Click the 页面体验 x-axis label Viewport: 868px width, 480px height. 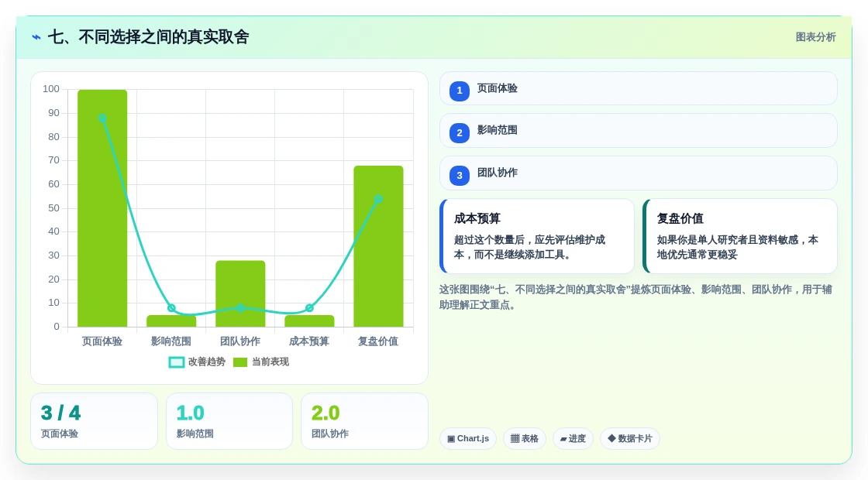102,341
